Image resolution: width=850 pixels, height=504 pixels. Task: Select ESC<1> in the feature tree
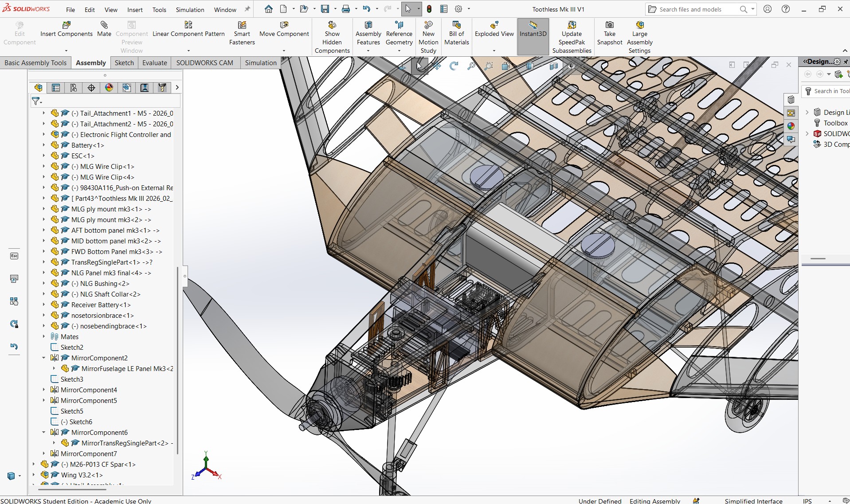click(83, 156)
